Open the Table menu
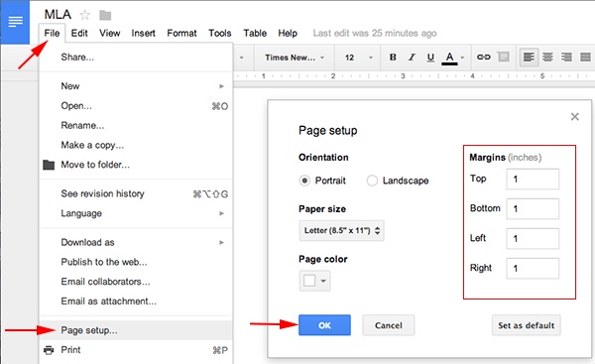595x364 pixels. (x=255, y=34)
